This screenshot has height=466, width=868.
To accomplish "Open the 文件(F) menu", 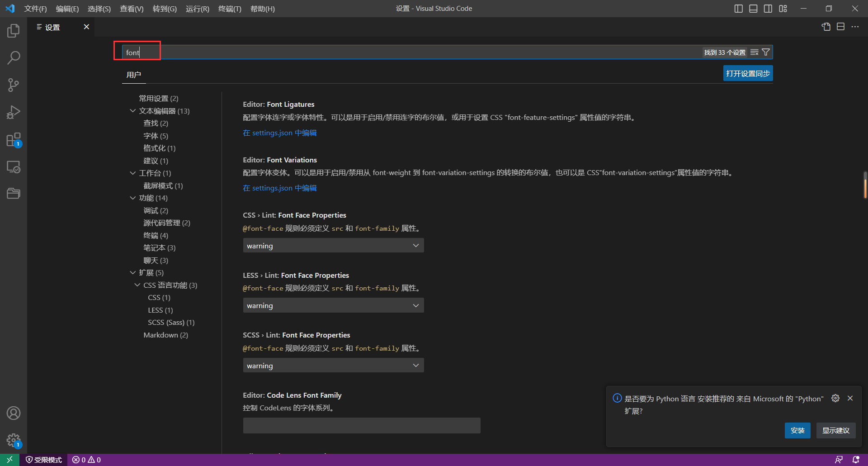I will tap(35, 9).
